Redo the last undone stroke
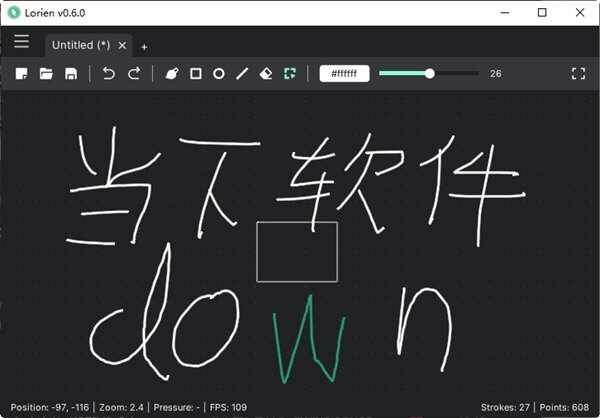Viewport: 600px width, 418px height. coord(134,74)
